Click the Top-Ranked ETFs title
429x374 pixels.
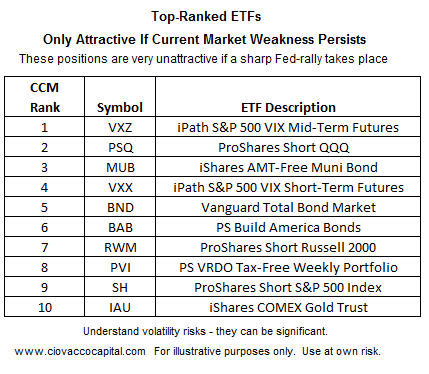point(206,16)
